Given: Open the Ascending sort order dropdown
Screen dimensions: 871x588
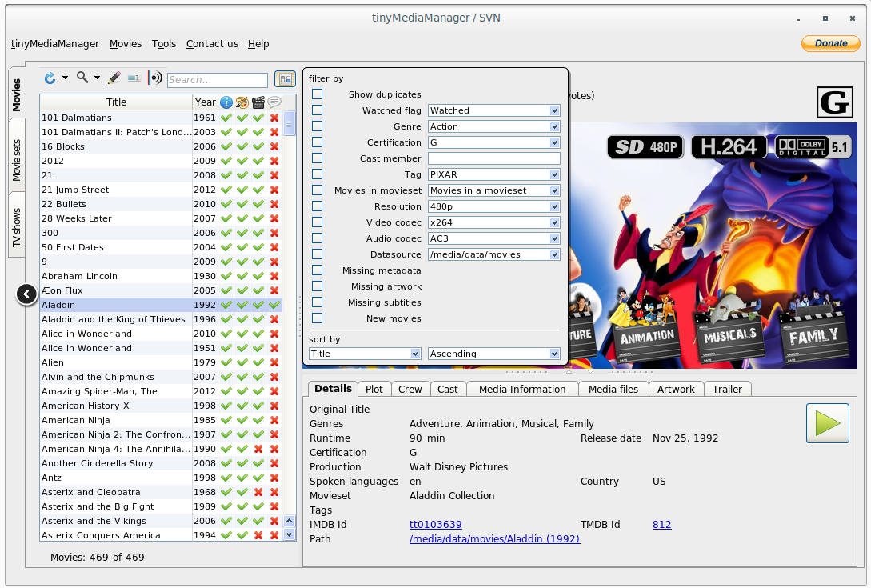Looking at the screenshot, I should point(493,354).
